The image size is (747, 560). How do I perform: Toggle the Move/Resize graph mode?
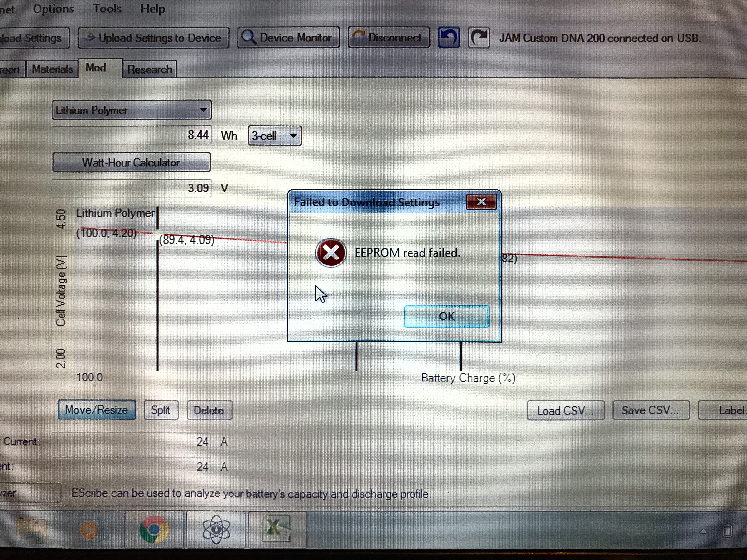(97, 410)
